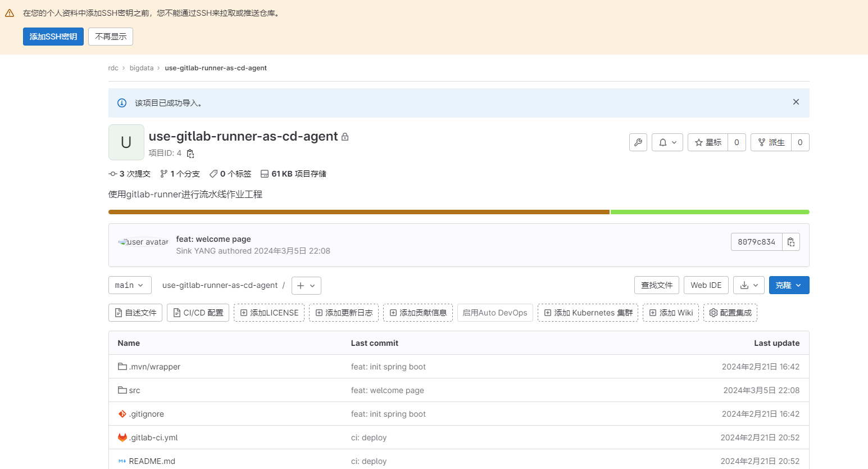
Task: Open ci: deploy commit for .gitlab-ci.yml
Action: coord(369,438)
